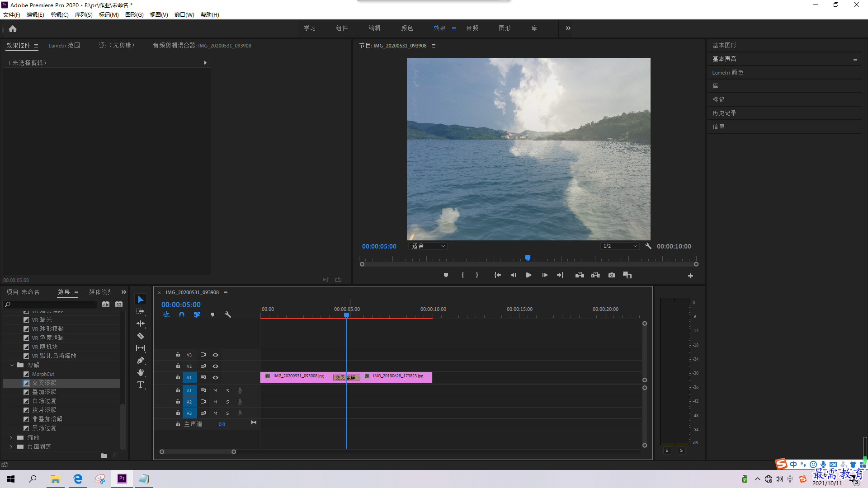
Task: Show more workspaces chevron
Action: click(568, 28)
